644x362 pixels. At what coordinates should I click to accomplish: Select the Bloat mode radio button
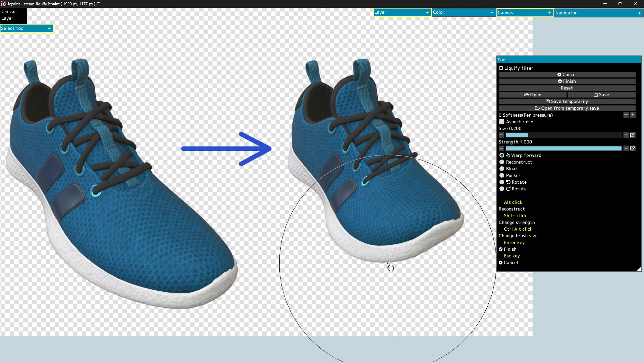(502, 169)
